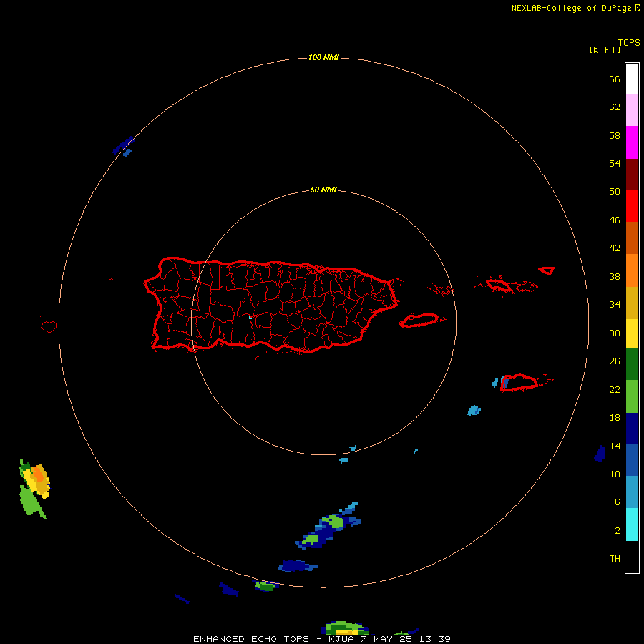
Task: Click the legend value 30
Action: (x=615, y=333)
